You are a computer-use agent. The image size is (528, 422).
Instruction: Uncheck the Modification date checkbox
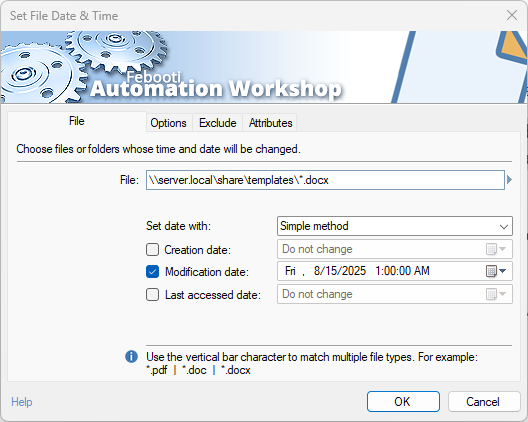(153, 272)
